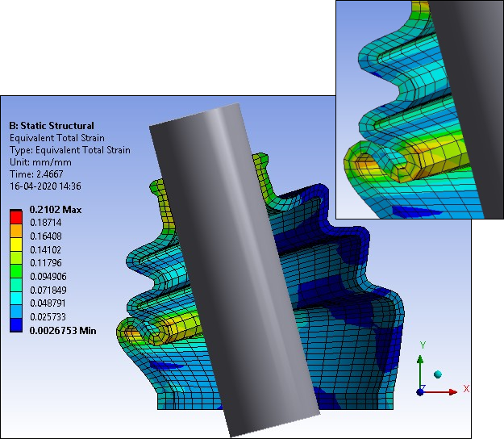
Task: Click the green legend color band
Action: pyautogui.click(x=16, y=271)
